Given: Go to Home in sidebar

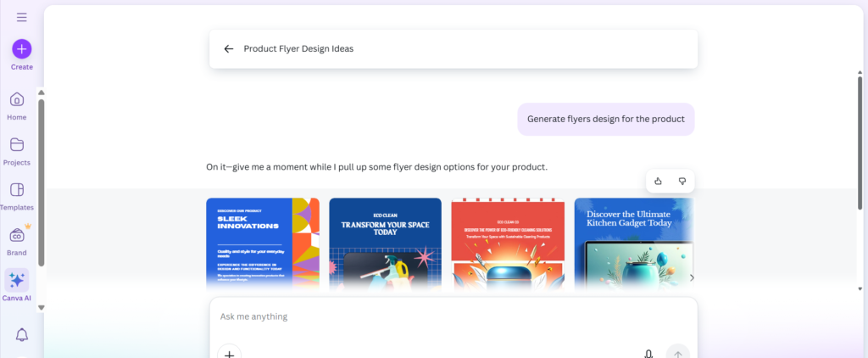Looking at the screenshot, I should [x=17, y=100].
